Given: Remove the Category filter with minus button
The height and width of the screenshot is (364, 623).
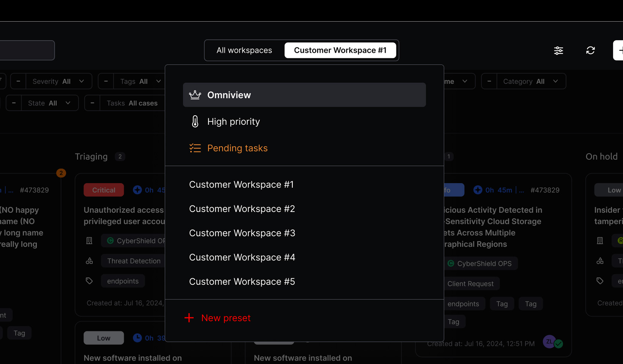Looking at the screenshot, I should (489, 81).
